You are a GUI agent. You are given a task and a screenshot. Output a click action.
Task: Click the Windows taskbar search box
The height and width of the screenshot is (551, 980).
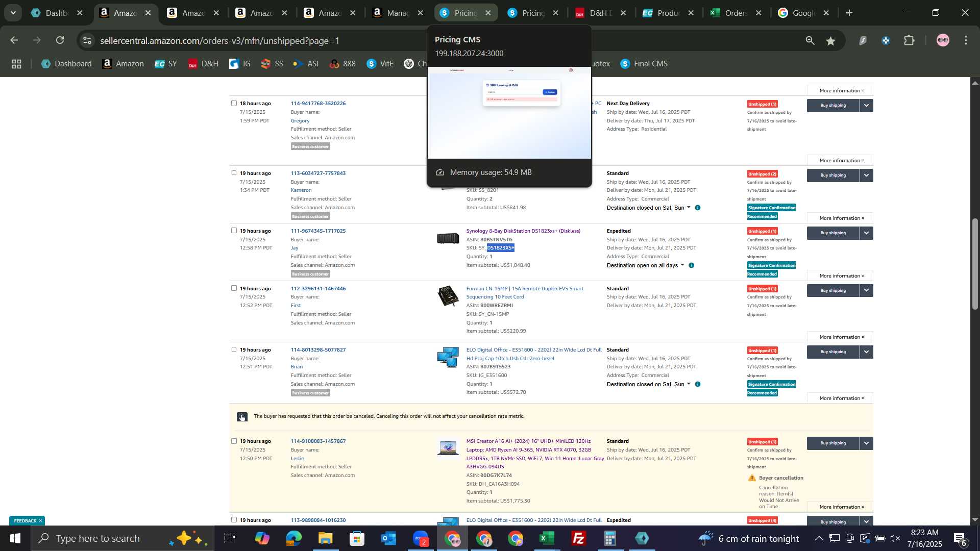click(x=122, y=538)
